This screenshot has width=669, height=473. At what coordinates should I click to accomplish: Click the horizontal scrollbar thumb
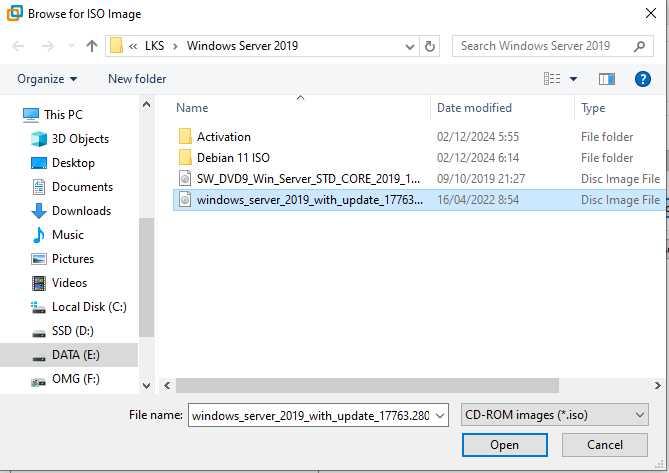(x=367, y=386)
